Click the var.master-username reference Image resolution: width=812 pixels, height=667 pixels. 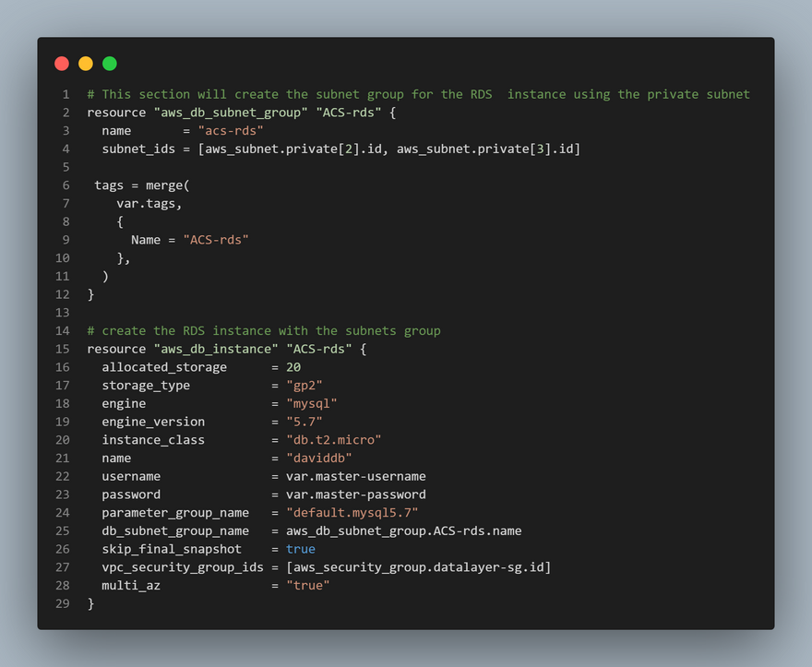[355, 476]
